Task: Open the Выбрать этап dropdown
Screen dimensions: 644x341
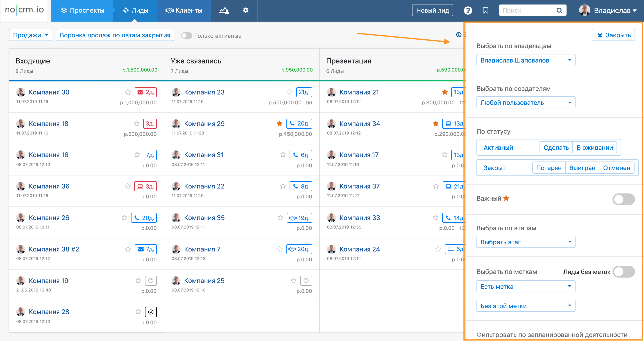Action: [526, 242]
